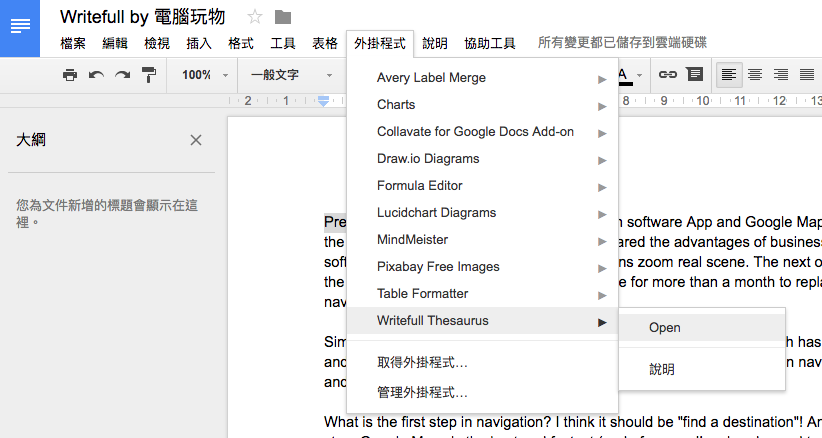Justify text alignment
The image size is (822, 438).
click(807, 75)
